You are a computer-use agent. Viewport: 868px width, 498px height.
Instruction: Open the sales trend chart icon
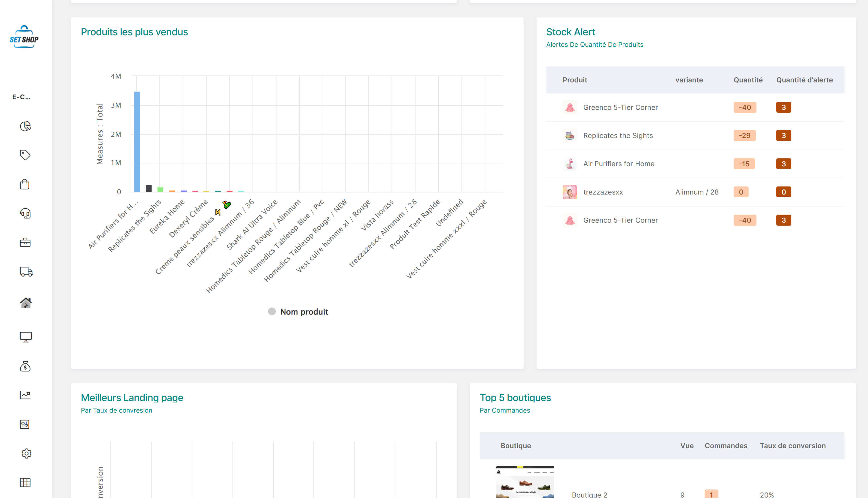click(x=25, y=395)
